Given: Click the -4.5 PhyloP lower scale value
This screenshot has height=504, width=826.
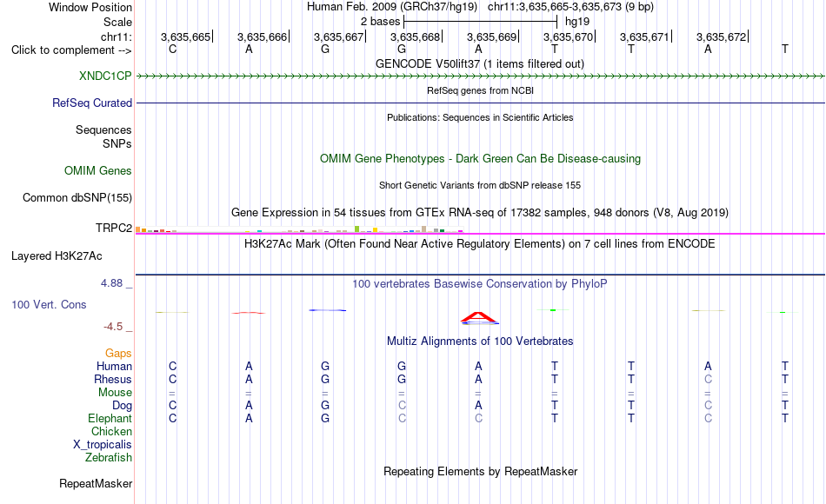Looking at the screenshot, I should point(113,327).
